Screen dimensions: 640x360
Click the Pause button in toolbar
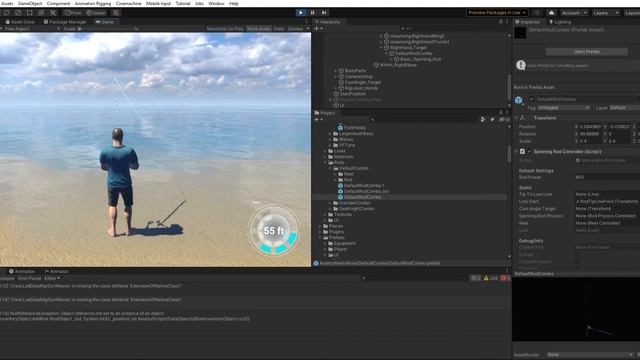pyautogui.click(x=312, y=13)
